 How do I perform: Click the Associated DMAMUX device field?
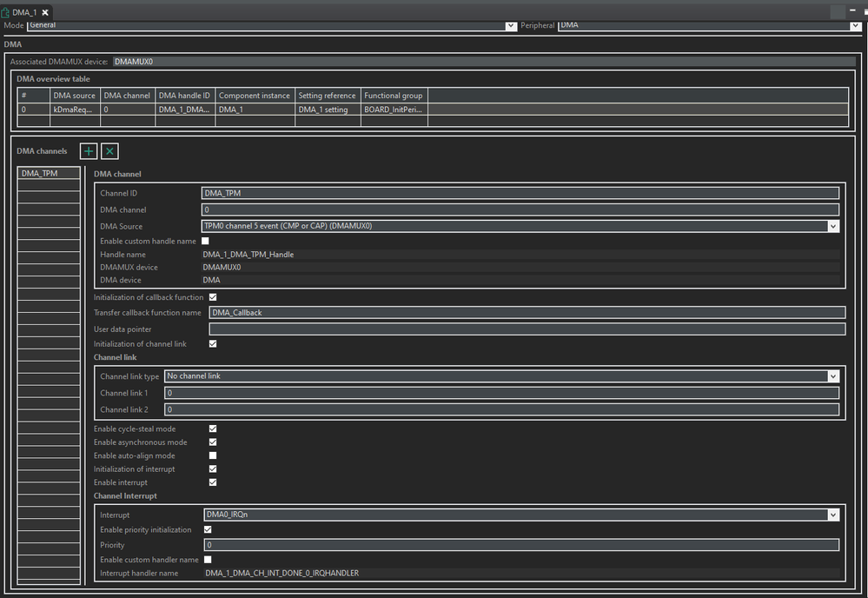pyautogui.click(x=484, y=62)
